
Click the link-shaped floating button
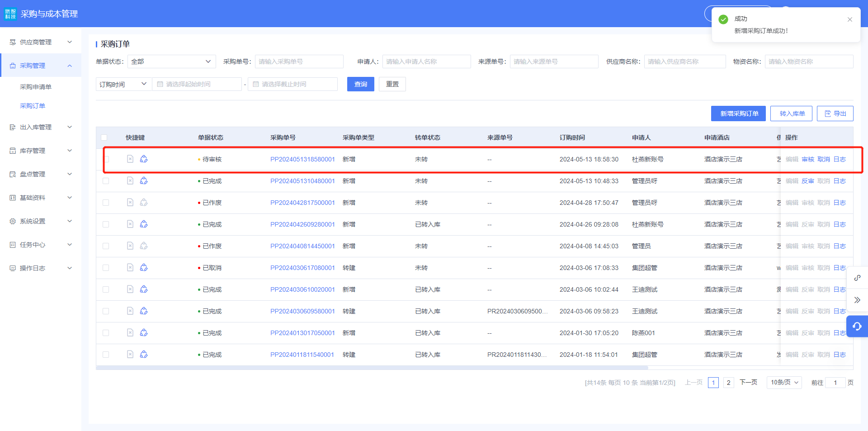point(857,278)
